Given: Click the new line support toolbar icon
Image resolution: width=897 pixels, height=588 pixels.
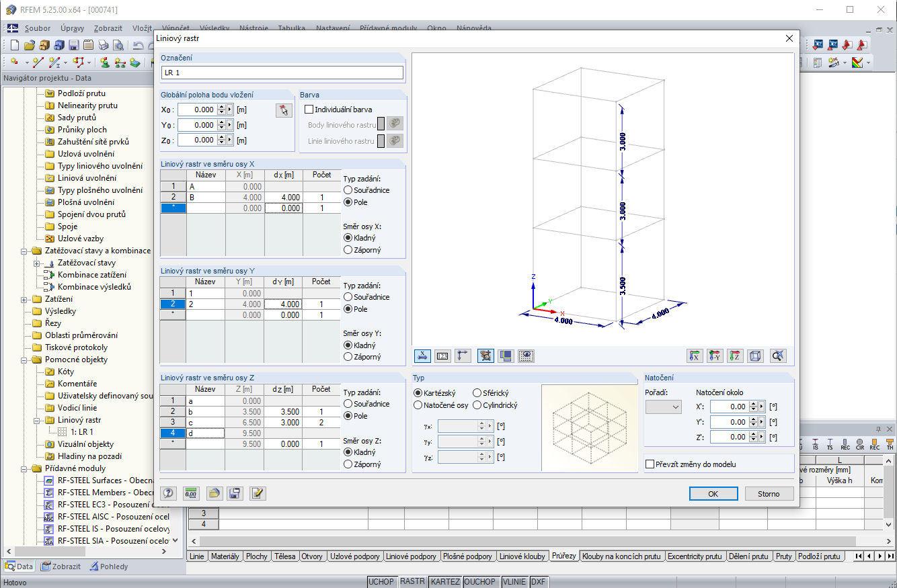Looking at the screenshot, I should pyautogui.click(x=120, y=62).
